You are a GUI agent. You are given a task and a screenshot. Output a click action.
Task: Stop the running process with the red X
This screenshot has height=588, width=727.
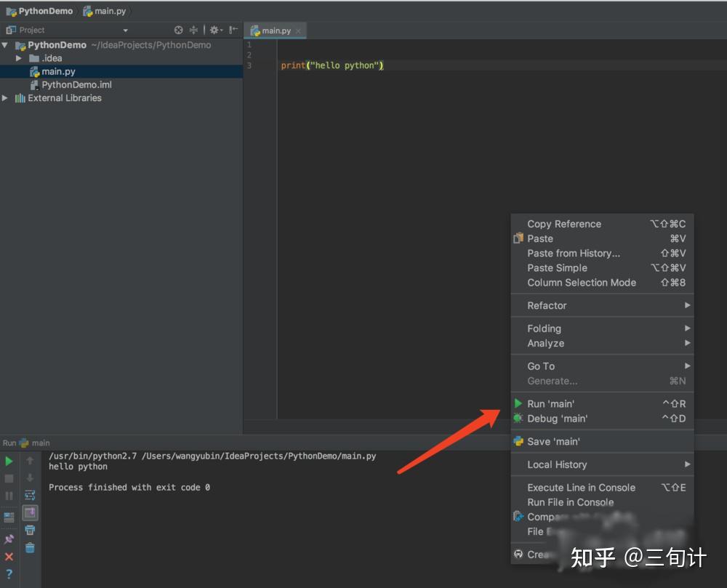coord(9,556)
